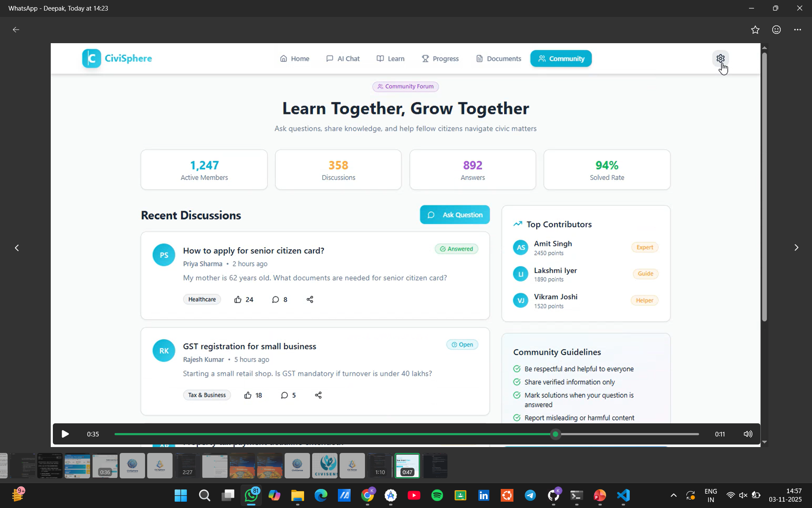Viewport: 812px width, 508px height.
Task: Open the three-dot more options menu
Action: (798, 30)
